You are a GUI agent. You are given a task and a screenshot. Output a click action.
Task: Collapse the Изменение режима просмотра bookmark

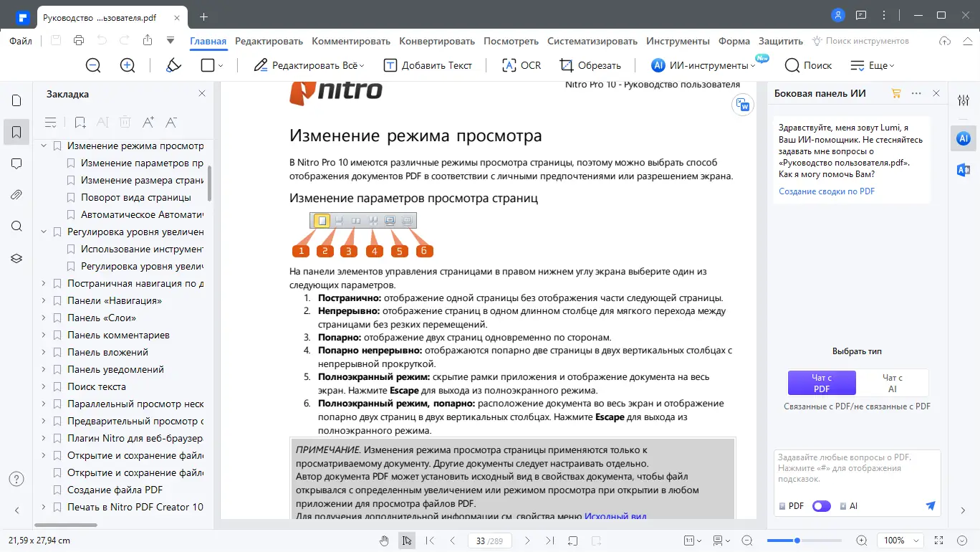point(44,146)
